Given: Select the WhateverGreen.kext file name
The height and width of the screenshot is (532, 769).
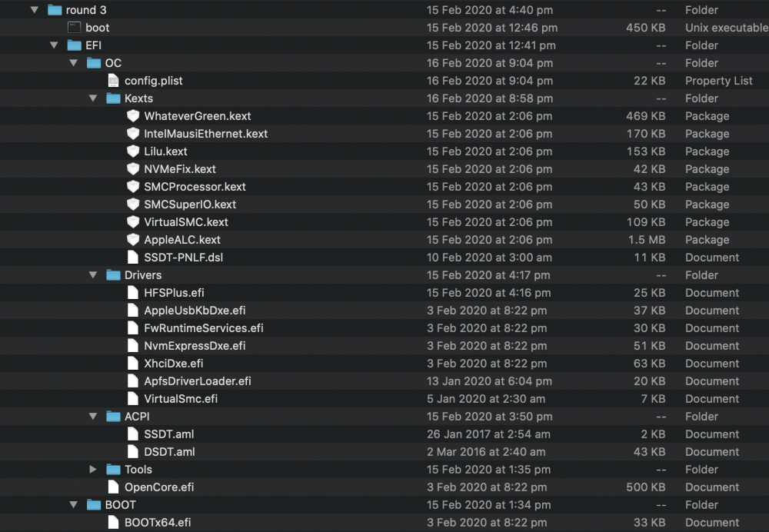Looking at the screenshot, I should (x=197, y=116).
